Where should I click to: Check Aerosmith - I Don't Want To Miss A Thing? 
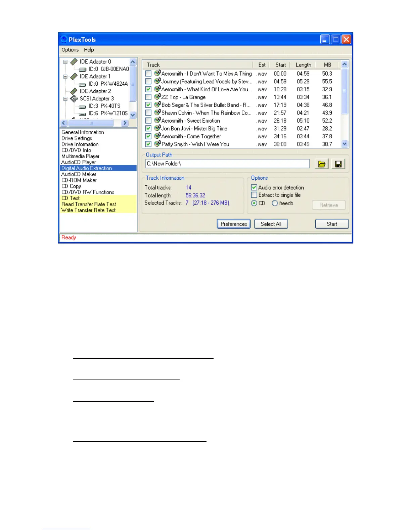coord(148,74)
